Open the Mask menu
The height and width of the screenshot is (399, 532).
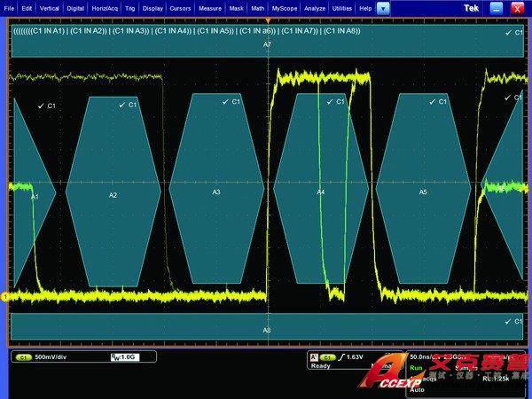click(x=236, y=7)
